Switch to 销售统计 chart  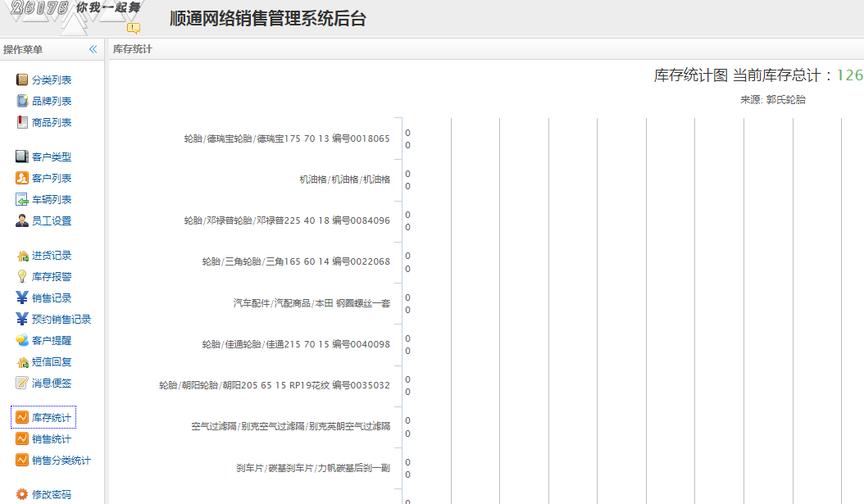pos(51,439)
